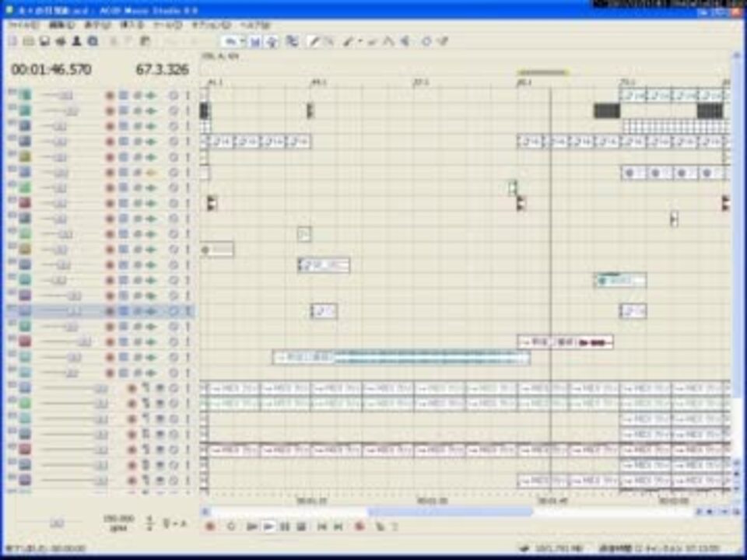Viewport: 747px width, 560px height.
Task: Toggle the Automatic Crossfades toolbar icon
Action: (x=272, y=41)
